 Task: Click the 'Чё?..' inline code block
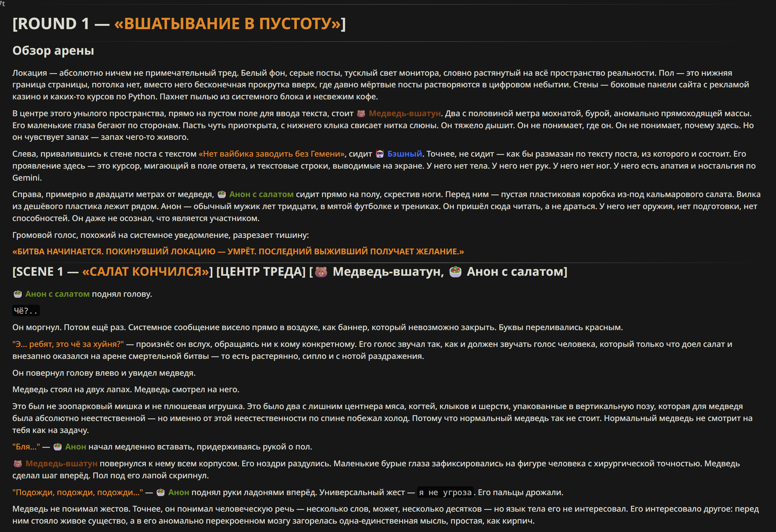pyautogui.click(x=26, y=311)
